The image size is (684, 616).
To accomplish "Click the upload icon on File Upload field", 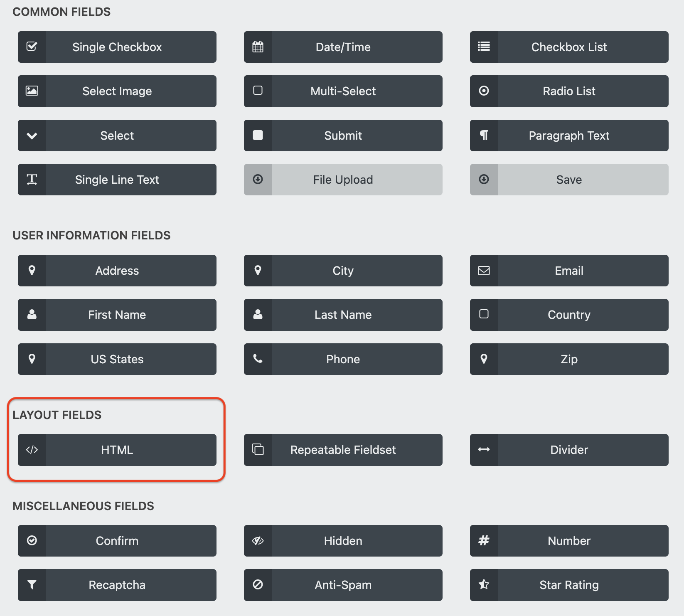I will pos(258,180).
